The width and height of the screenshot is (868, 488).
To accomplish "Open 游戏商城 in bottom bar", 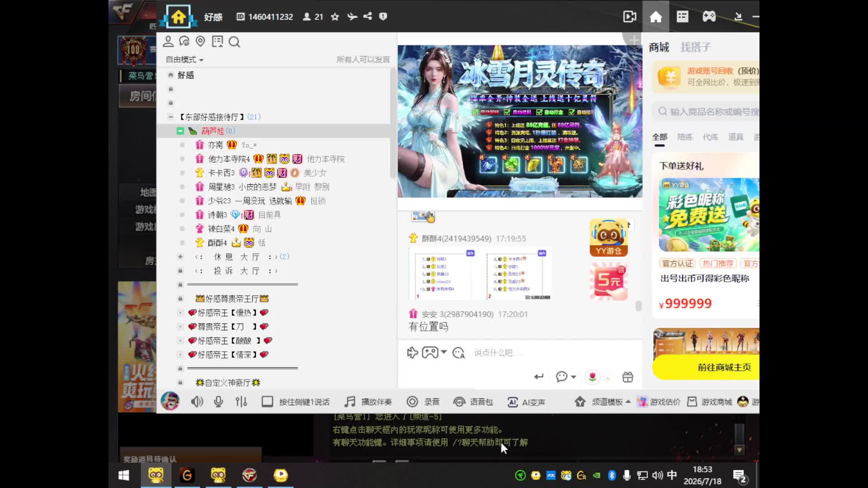I will click(x=710, y=402).
